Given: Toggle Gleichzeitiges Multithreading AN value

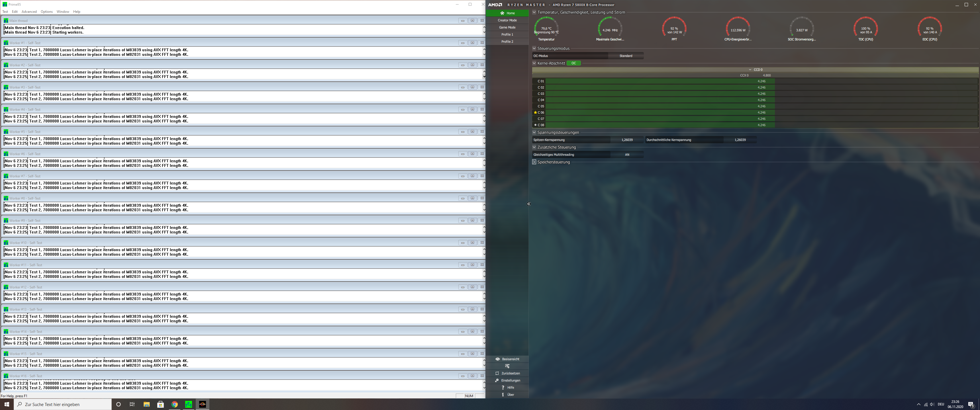Looking at the screenshot, I should tap(627, 155).
